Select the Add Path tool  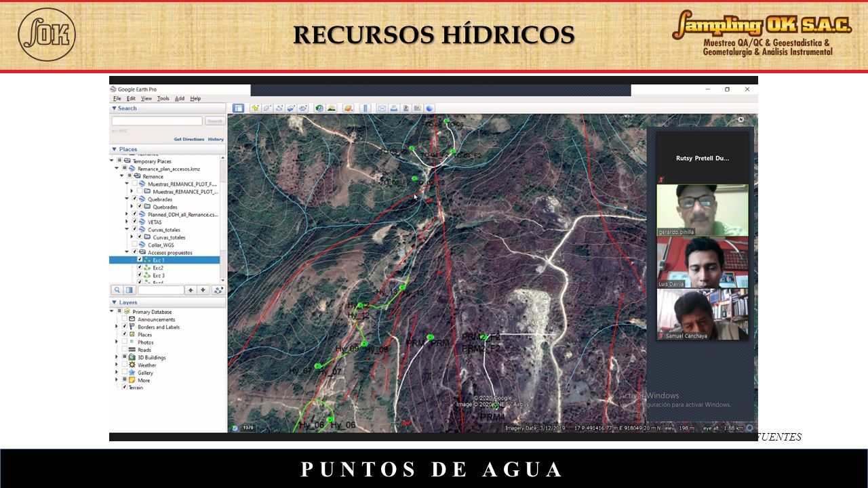pos(279,108)
